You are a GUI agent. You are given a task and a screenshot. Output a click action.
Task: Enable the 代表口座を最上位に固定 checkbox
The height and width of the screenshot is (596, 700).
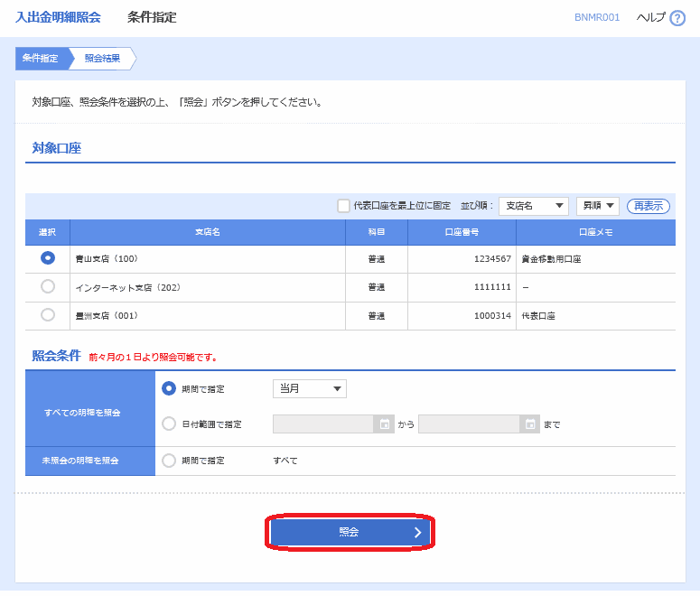(343, 206)
